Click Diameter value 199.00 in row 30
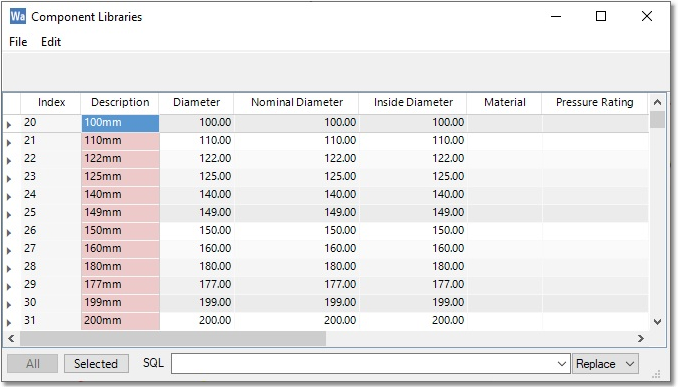The width and height of the screenshot is (678, 389). coord(197,303)
